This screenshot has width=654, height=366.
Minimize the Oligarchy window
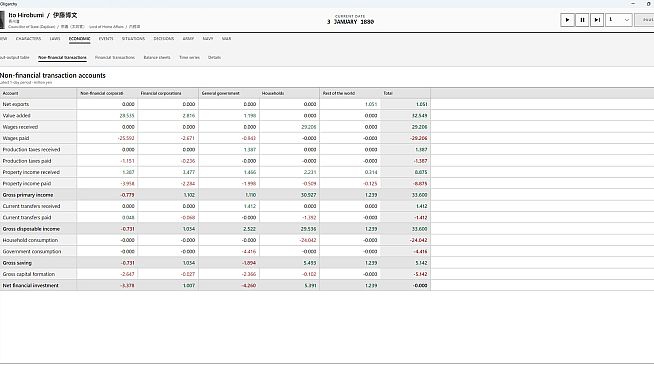point(633,4)
